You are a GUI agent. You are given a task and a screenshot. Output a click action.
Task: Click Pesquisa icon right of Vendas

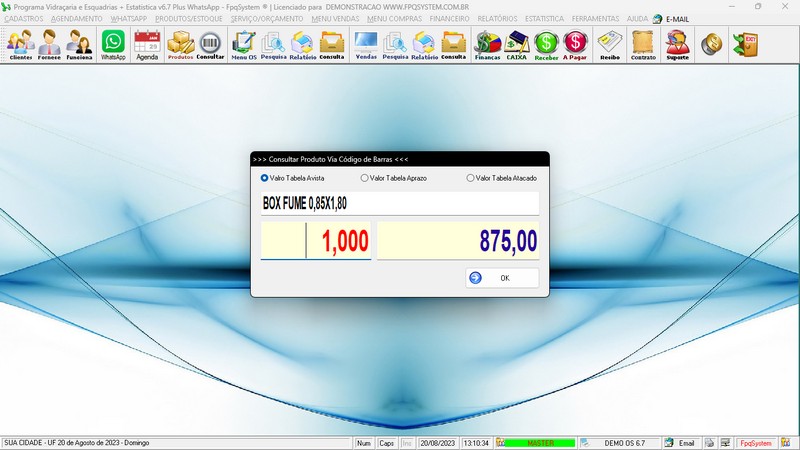pos(395,45)
